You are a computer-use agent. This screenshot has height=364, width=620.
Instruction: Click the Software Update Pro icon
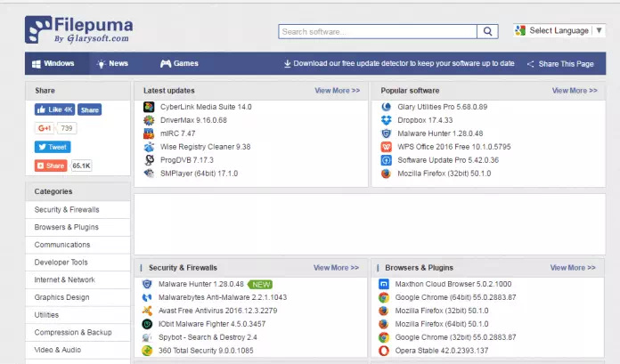[x=386, y=160]
